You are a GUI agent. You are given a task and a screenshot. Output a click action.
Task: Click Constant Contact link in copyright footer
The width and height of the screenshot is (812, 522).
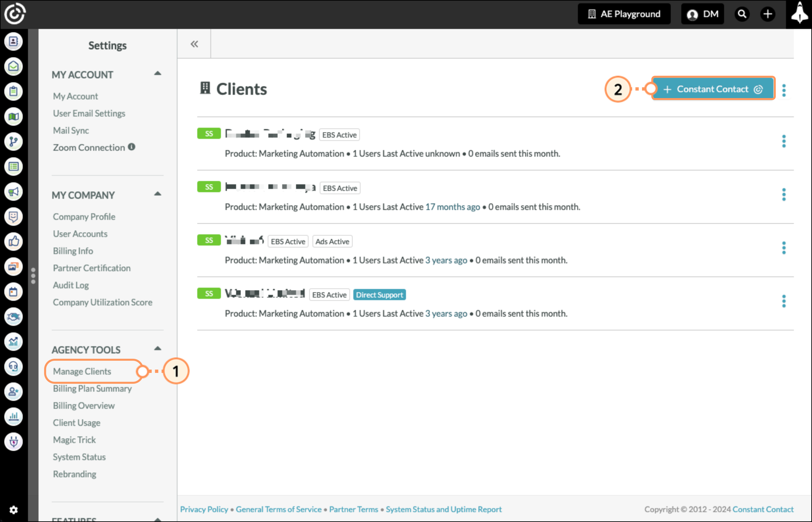click(763, 509)
